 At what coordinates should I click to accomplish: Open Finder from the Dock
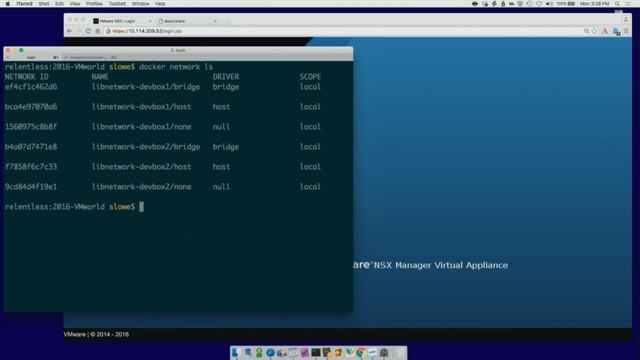coord(236,353)
